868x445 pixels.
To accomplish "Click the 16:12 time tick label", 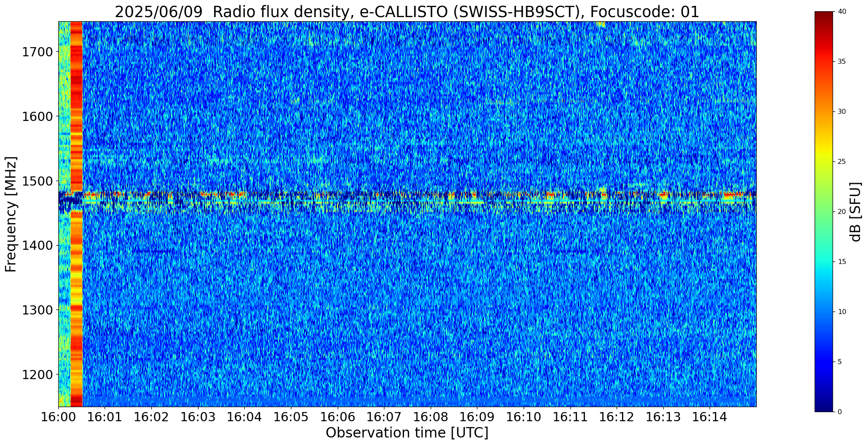I will 617,417.
